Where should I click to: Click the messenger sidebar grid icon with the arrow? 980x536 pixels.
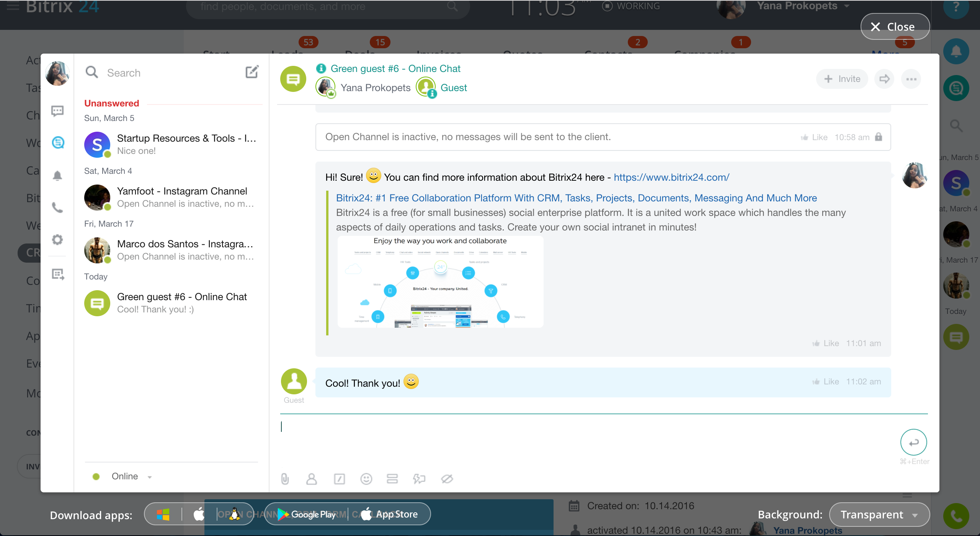click(58, 274)
